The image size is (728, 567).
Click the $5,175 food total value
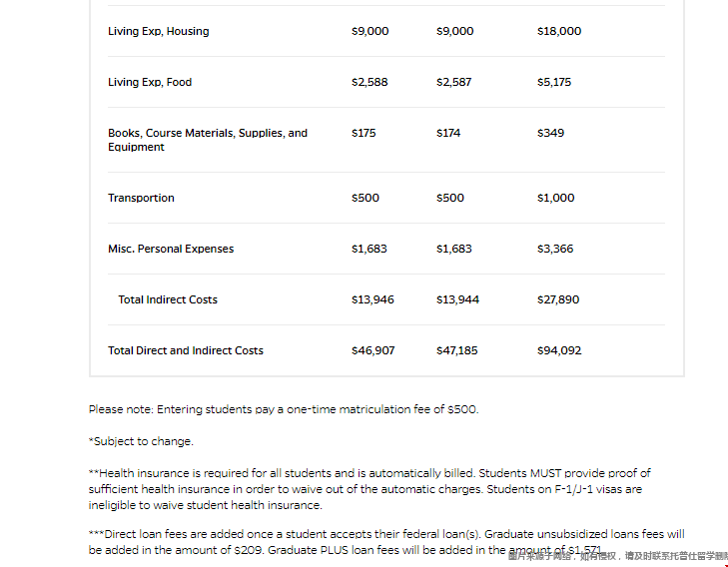coord(554,82)
